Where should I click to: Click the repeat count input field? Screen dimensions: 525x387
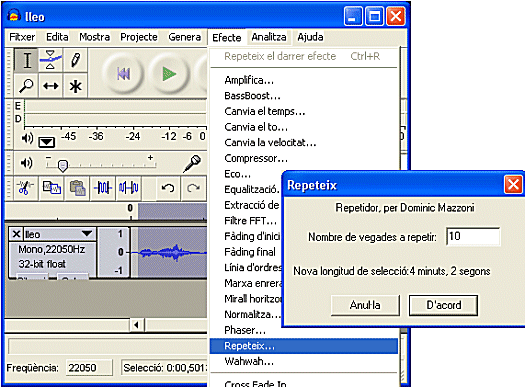coord(473,236)
